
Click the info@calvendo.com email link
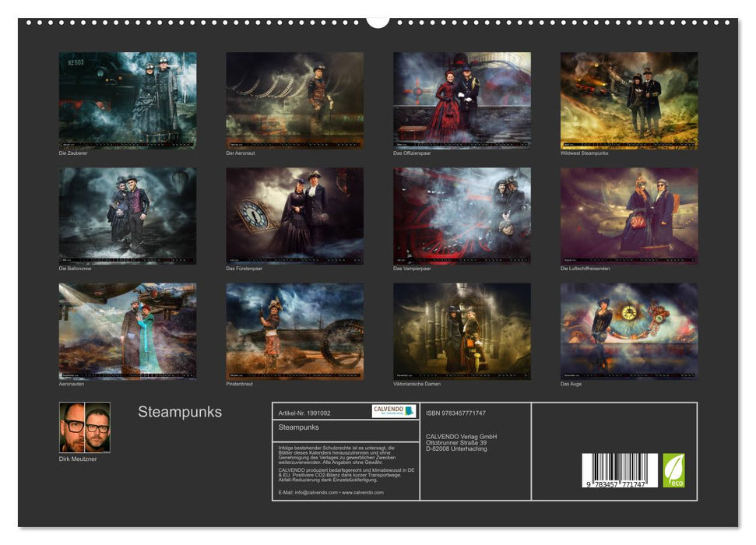click(x=315, y=491)
